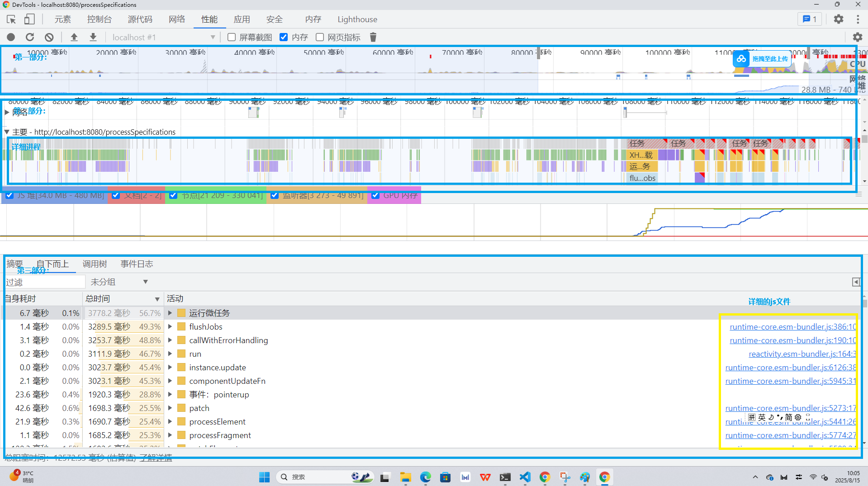Open WPS Office from the taskbar

tap(485, 477)
